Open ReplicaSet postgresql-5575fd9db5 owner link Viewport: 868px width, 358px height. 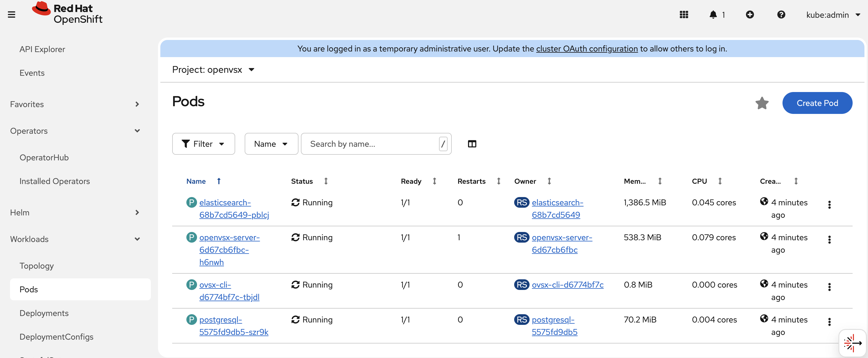[554, 326]
